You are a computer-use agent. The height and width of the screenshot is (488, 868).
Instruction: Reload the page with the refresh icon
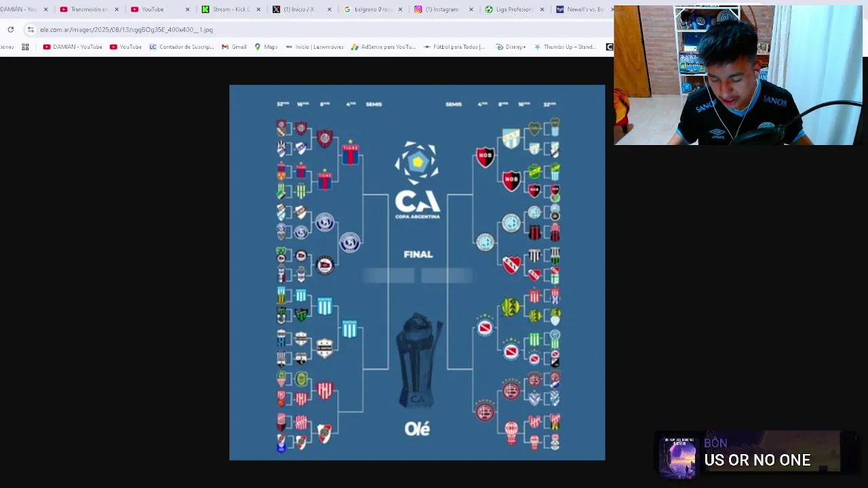coord(11,30)
